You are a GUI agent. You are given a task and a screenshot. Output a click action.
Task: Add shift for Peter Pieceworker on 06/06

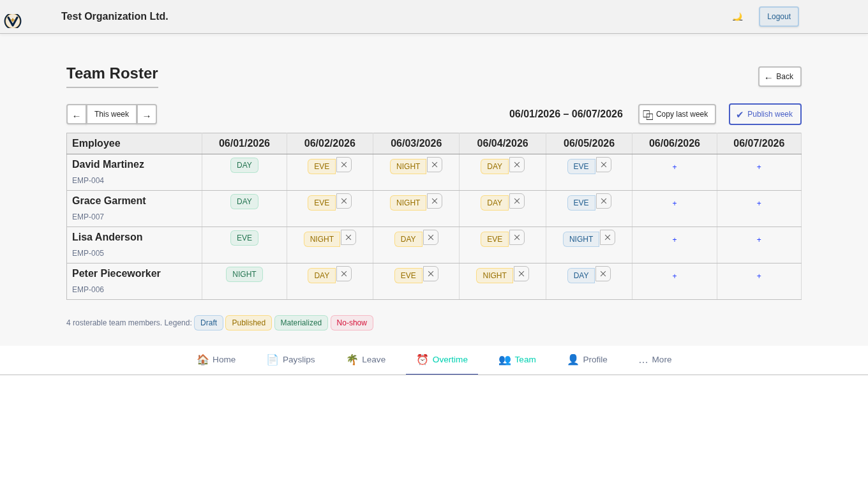[675, 276]
